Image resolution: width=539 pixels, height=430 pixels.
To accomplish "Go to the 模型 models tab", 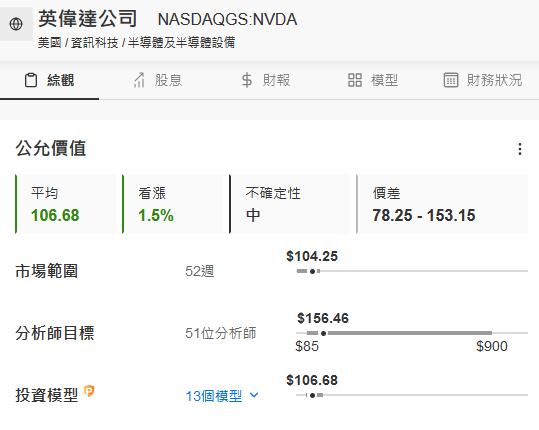I will point(373,80).
